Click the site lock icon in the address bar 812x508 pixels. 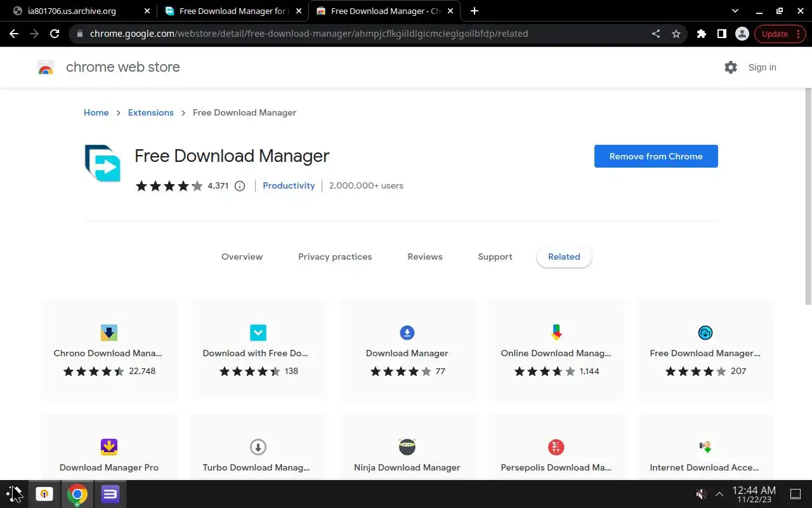pyautogui.click(x=79, y=34)
